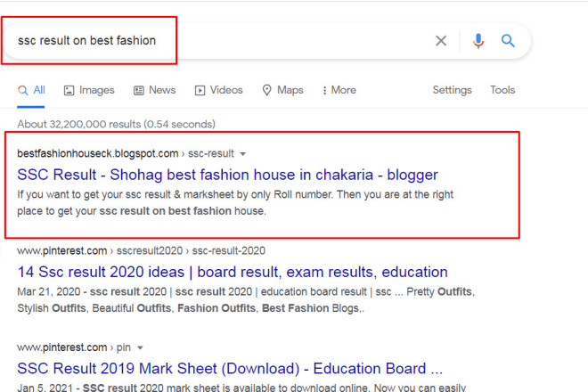Click snippet 'If you want to get your ssc result'

point(235,202)
